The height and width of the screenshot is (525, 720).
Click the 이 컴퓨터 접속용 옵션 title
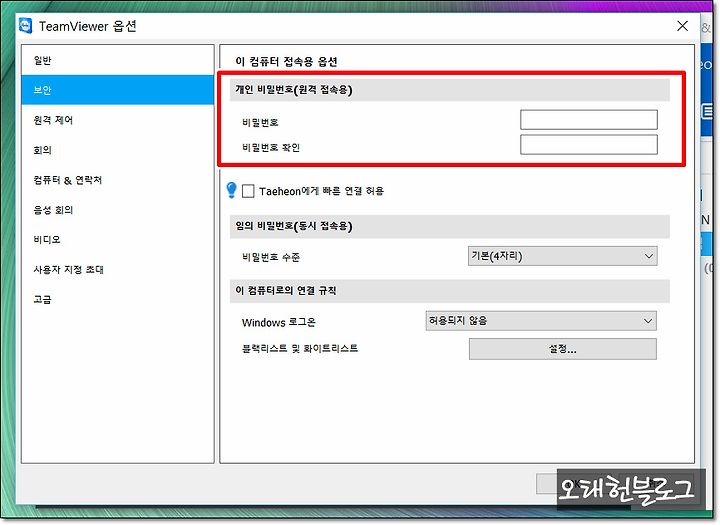pyautogui.click(x=287, y=62)
